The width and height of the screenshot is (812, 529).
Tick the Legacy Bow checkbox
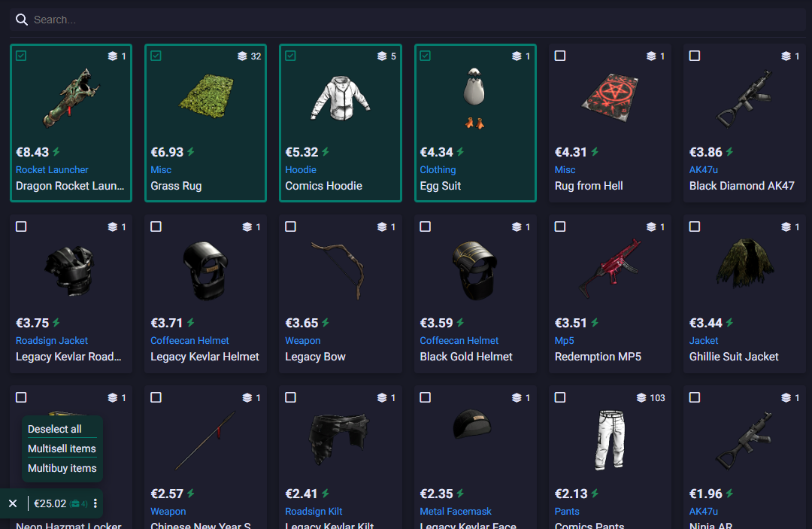point(290,226)
